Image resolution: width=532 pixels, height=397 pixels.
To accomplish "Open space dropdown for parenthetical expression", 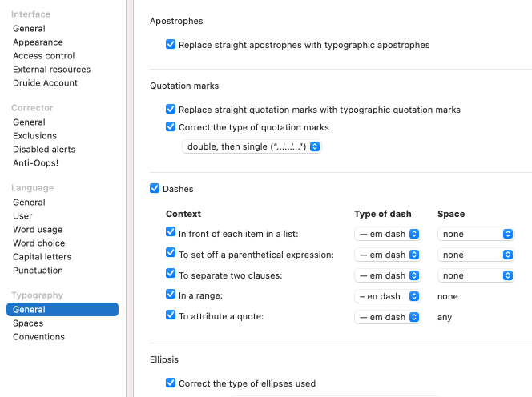I will pyautogui.click(x=475, y=255).
